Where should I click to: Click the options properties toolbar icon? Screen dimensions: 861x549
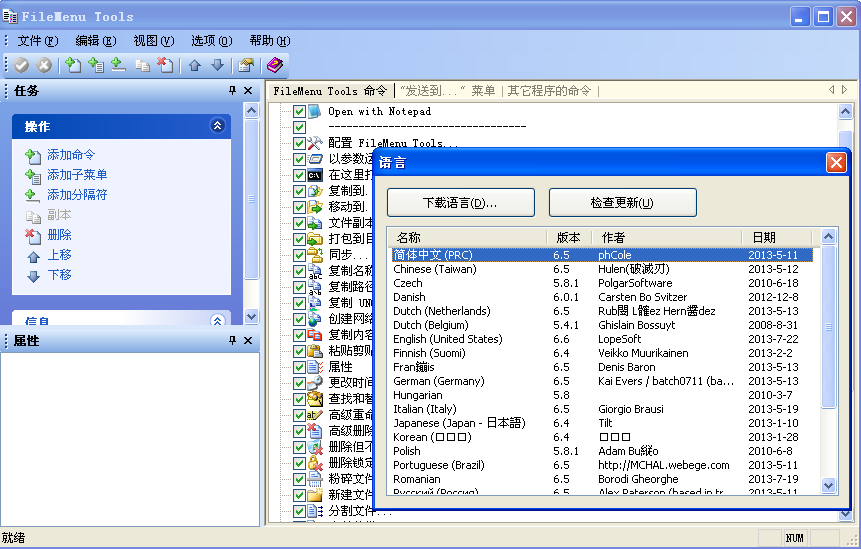(245, 65)
